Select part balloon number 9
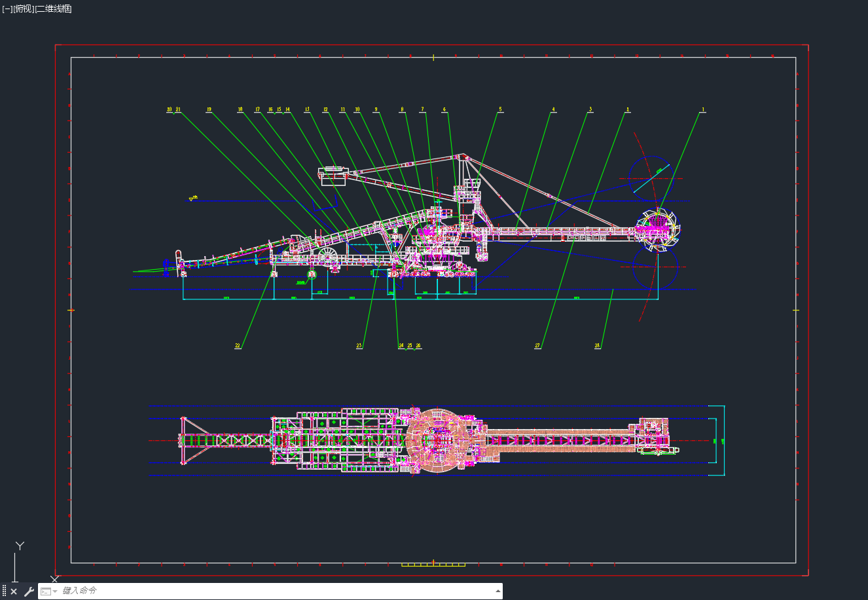Viewport: 868px width, 600px height. click(376, 110)
